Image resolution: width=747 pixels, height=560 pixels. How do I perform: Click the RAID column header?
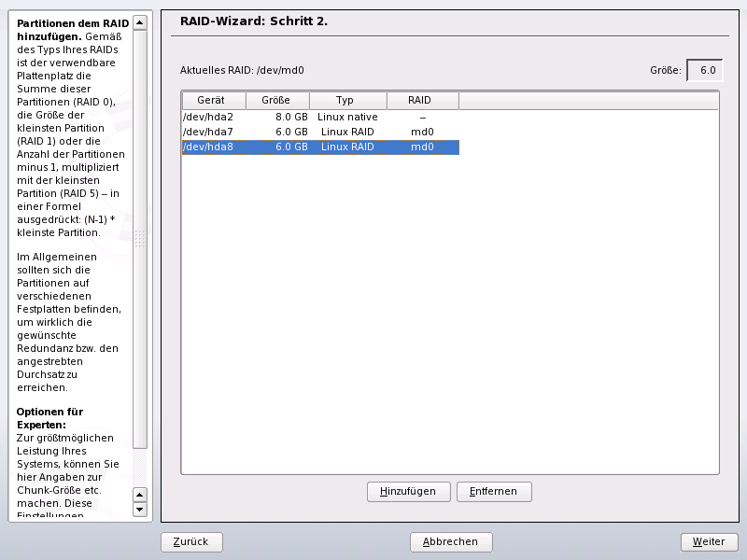(x=422, y=100)
